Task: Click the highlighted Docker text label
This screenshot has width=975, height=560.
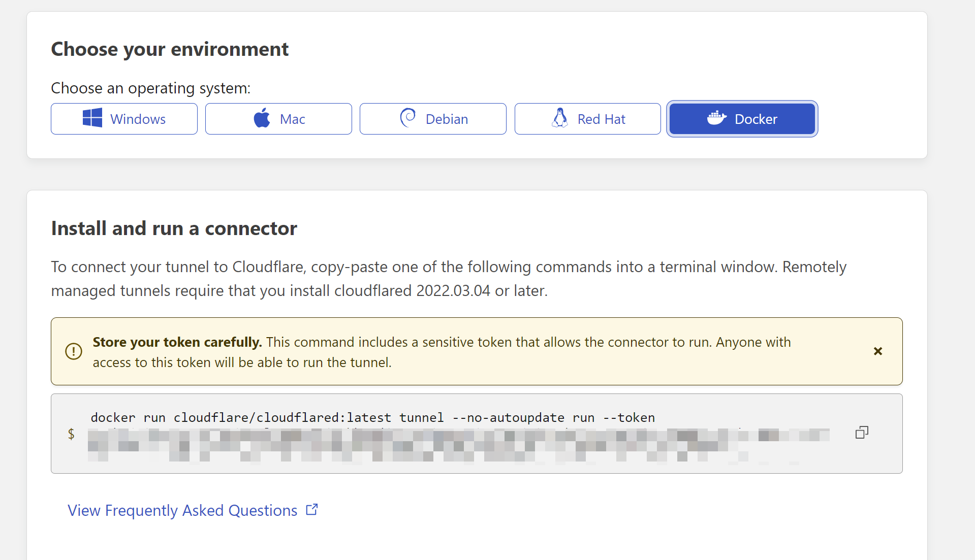Action: (x=756, y=119)
